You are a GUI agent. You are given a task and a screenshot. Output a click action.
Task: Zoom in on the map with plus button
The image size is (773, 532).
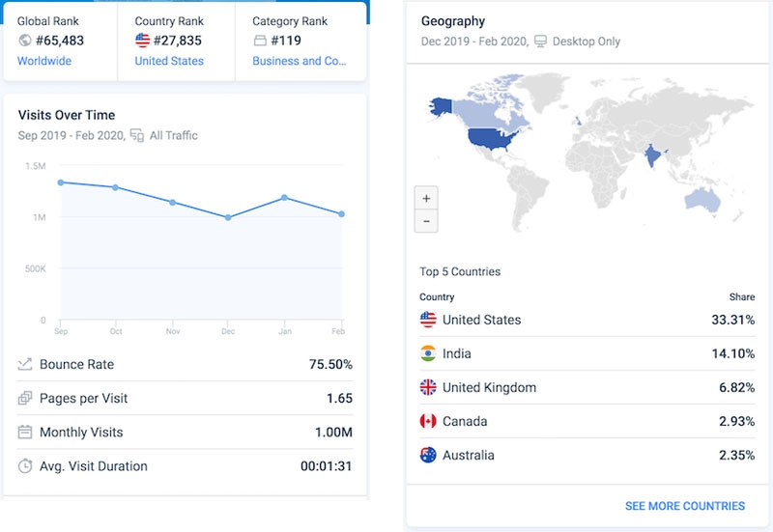coord(426,199)
